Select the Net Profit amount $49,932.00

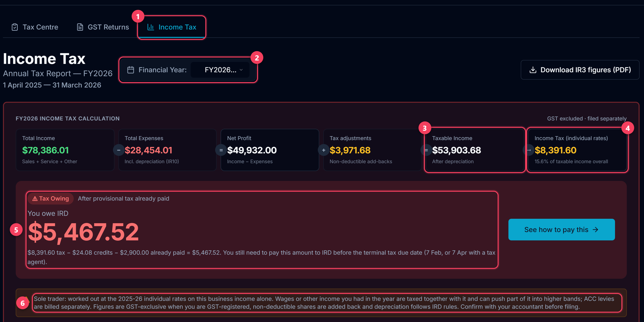click(x=252, y=150)
